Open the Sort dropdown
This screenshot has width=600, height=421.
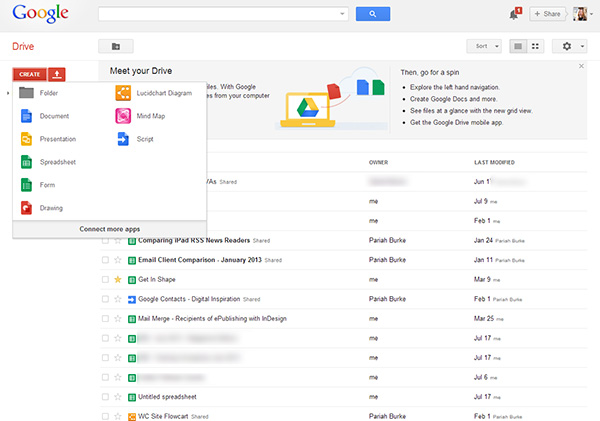point(483,46)
